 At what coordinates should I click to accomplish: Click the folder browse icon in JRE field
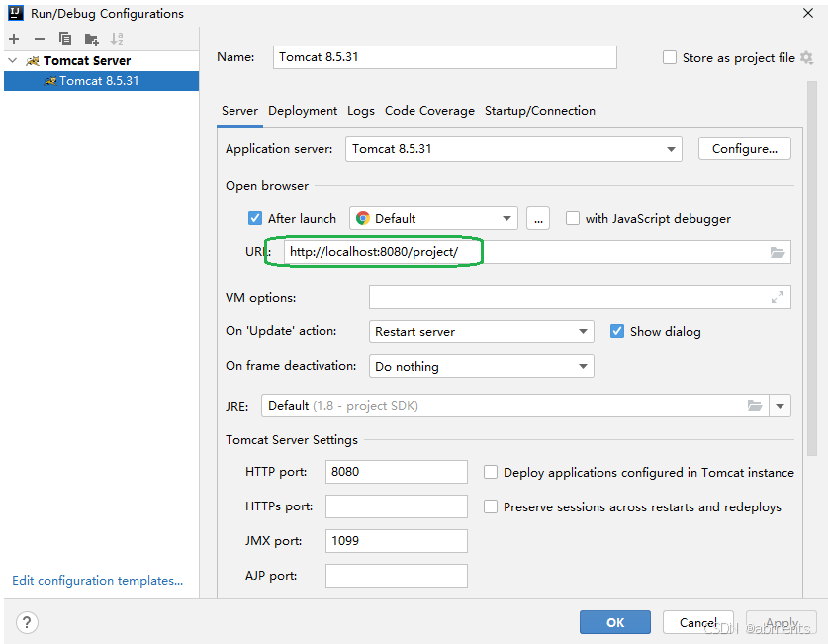coord(755,406)
